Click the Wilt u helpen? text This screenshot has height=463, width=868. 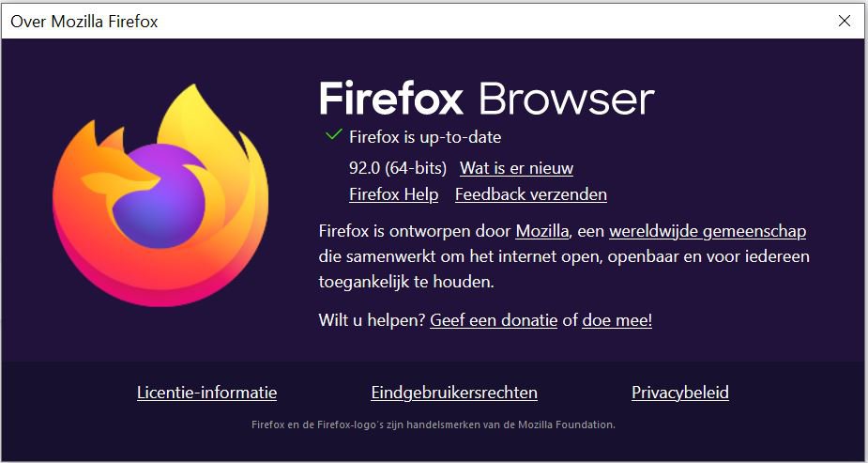(x=372, y=320)
